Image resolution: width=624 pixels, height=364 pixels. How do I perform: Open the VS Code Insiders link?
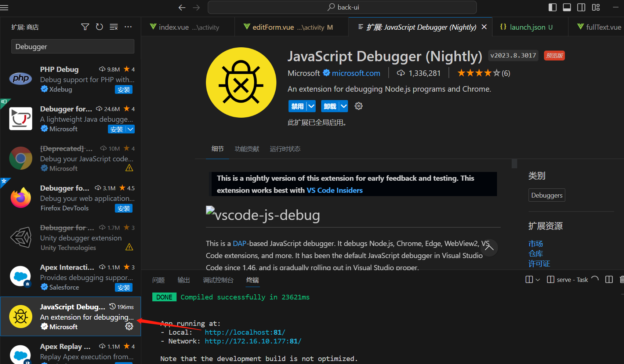coord(334,190)
